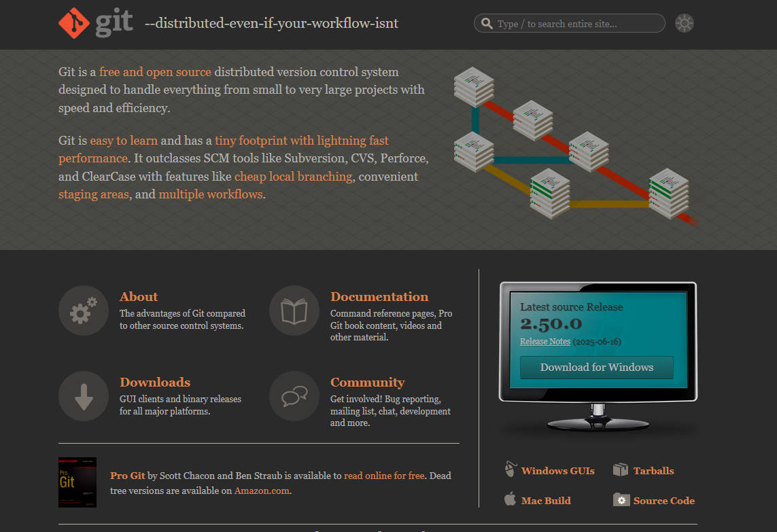Image resolution: width=777 pixels, height=532 pixels.
Task: Click the Tarballs box icon
Action: pos(621,469)
